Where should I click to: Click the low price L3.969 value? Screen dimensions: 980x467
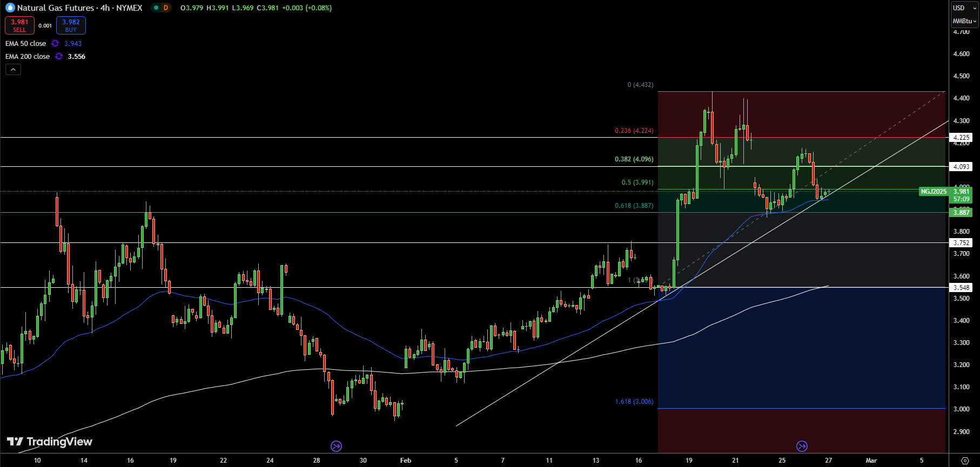tap(243, 8)
